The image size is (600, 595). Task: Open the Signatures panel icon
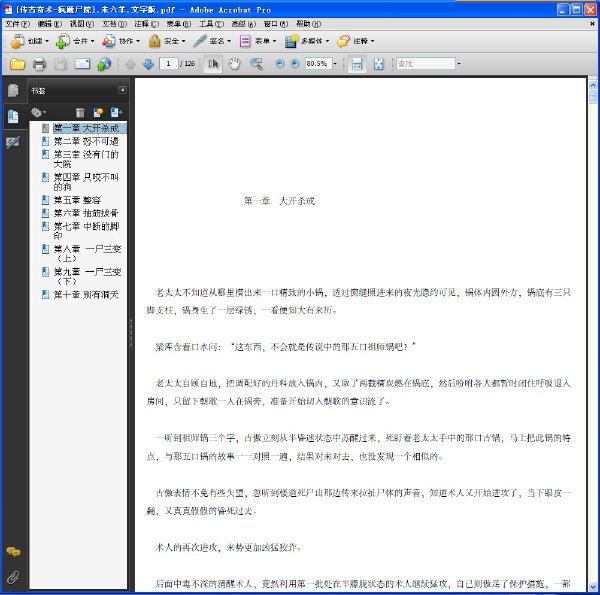pyautogui.click(x=13, y=142)
